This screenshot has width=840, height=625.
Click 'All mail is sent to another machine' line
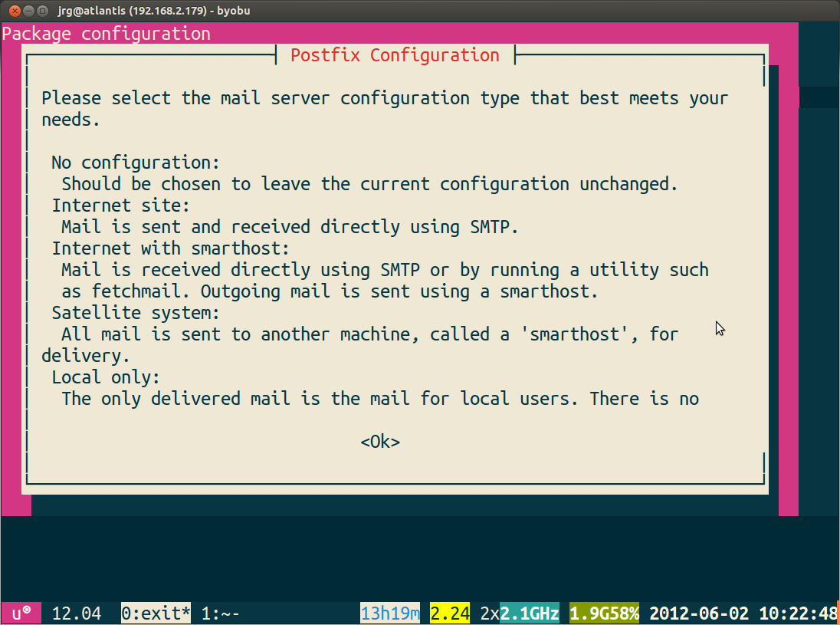tap(369, 334)
